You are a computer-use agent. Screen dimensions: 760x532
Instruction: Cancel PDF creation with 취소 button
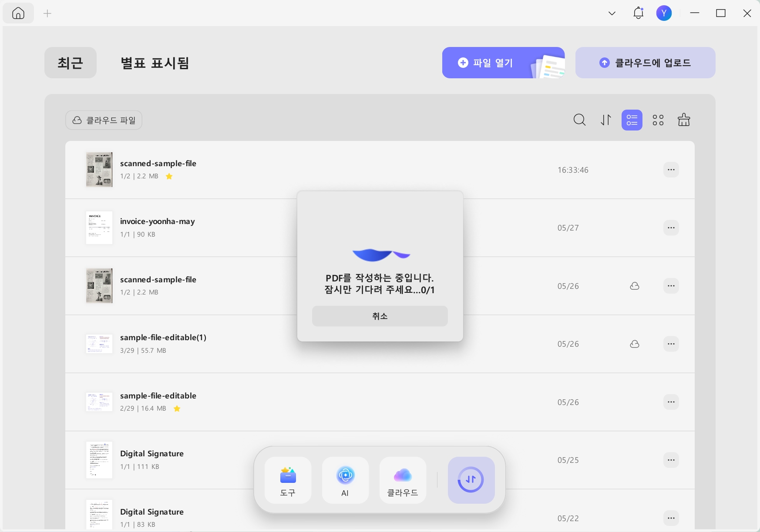pyautogui.click(x=380, y=316)
